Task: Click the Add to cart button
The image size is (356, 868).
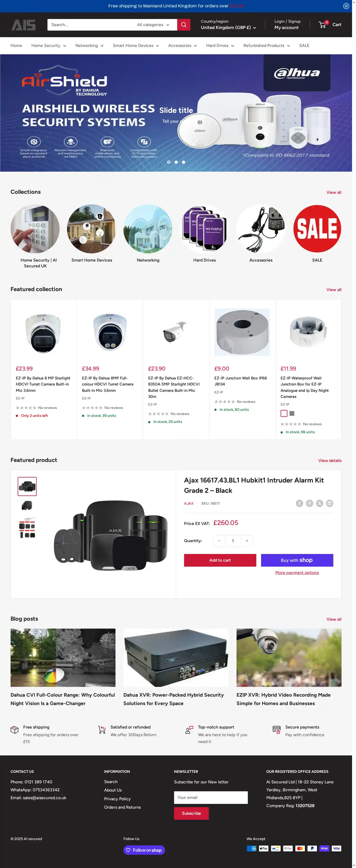Action: coord(220,560)
